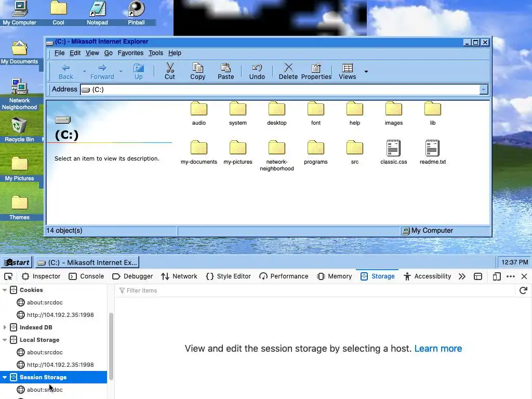Open the help folder
Viewport: 532px width, 399px height.
355,114
